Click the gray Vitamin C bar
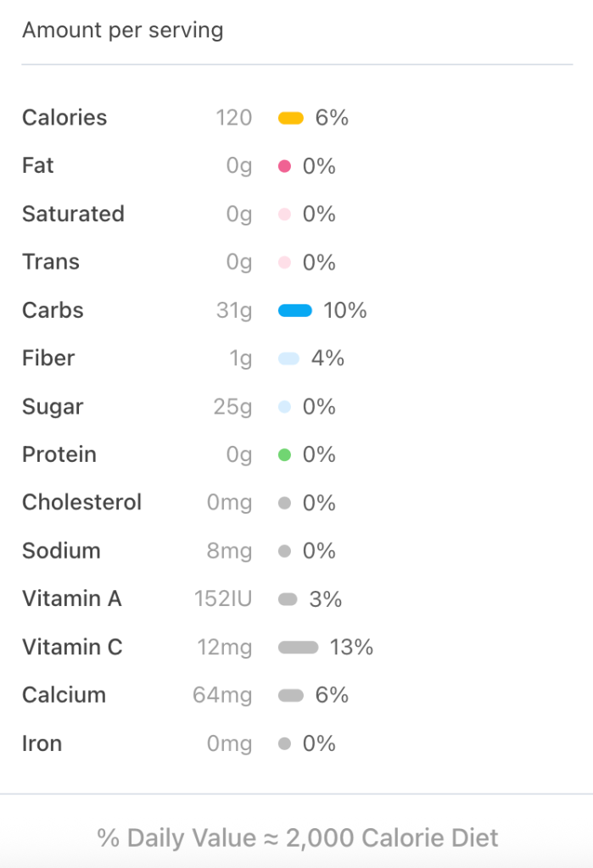The image size is (593, 868). 298,648
